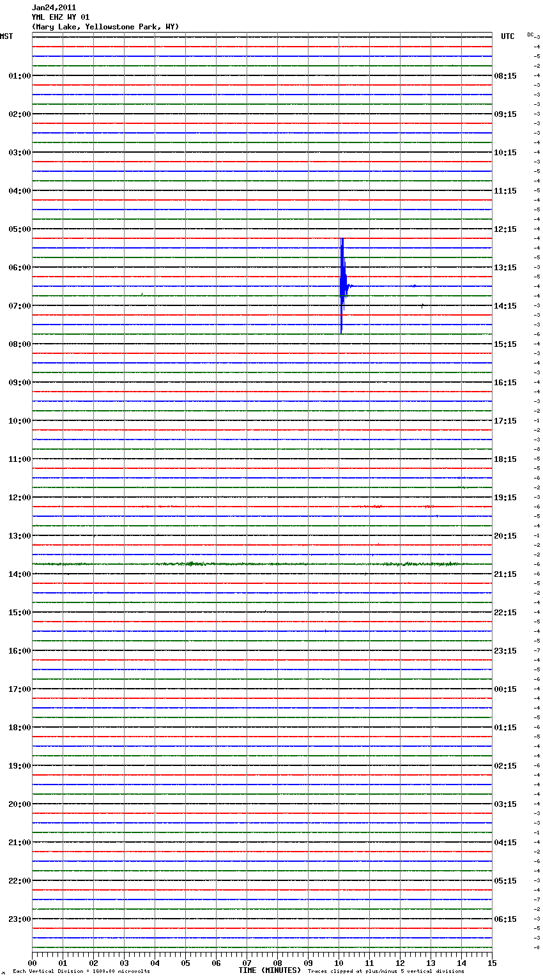Click the "DC" column header

tap(530, 34)
